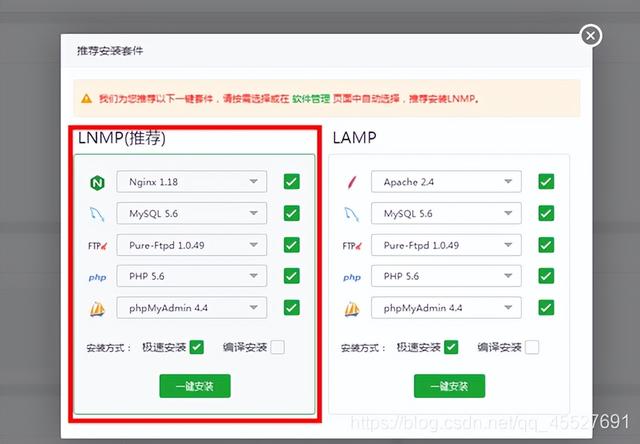Click the FTP icon in LAMP panel
Screen dimensions: 640x444
click(x=352, y=246)
